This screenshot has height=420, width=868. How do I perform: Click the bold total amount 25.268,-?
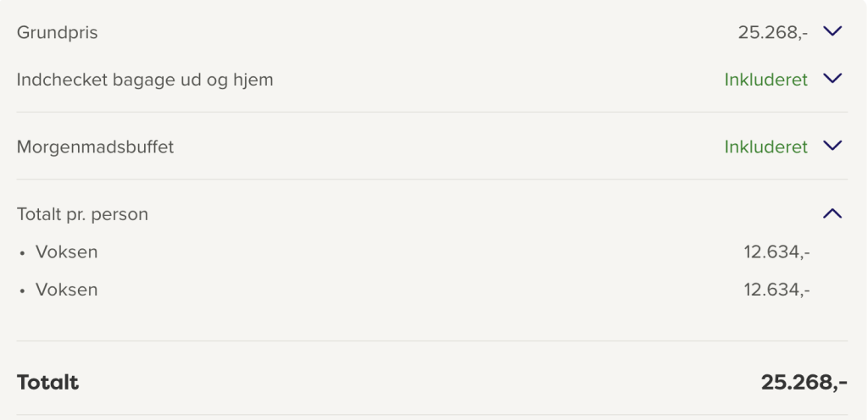pyautogui.click(x=804, y=383)
